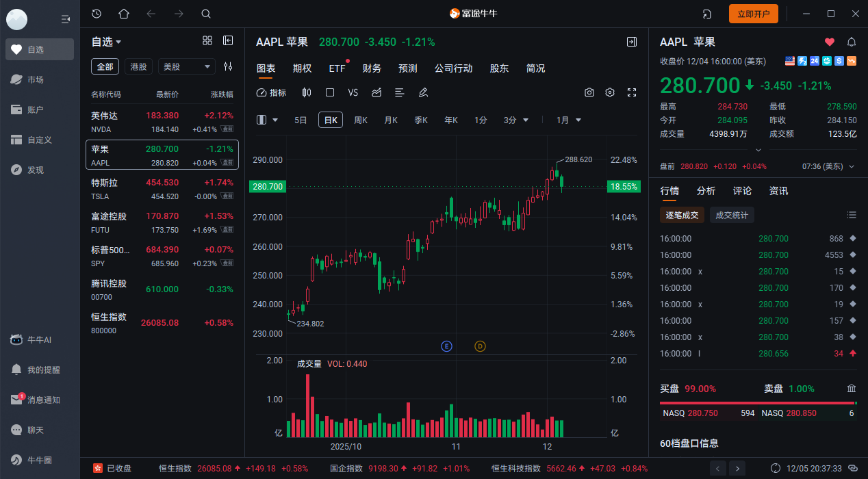Screen dimensions: 868x479
Task: Open the chart screenshot camera tool
Action: (589, 92)
